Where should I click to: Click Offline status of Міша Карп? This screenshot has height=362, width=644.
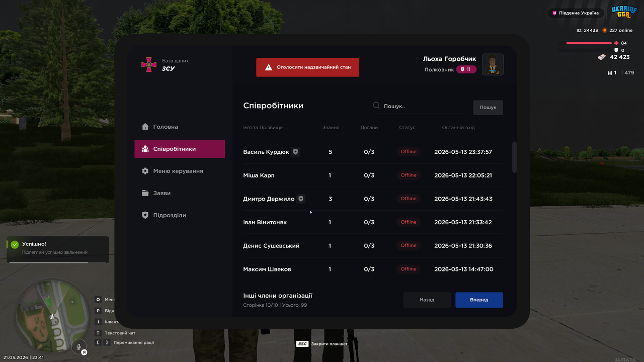pyautogui.click(x=409, y=175)
